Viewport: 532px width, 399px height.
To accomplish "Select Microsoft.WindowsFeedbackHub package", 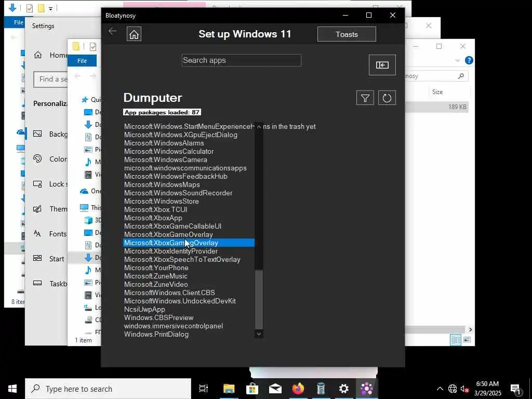I will click(176, 177).
